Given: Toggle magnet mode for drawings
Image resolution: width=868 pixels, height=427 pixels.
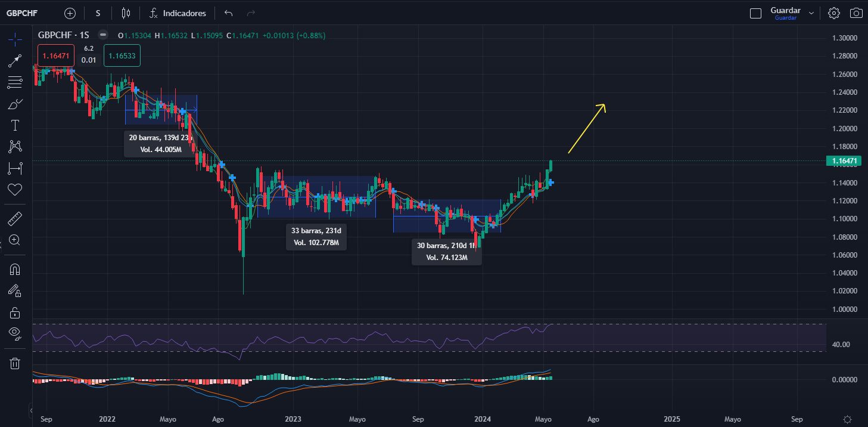Looking at the screenshot, I should pyautogui.click(x=15, y=269).
